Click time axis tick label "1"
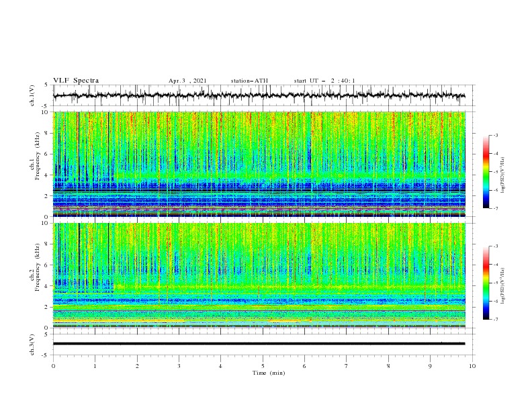 (x=95, y=366)
